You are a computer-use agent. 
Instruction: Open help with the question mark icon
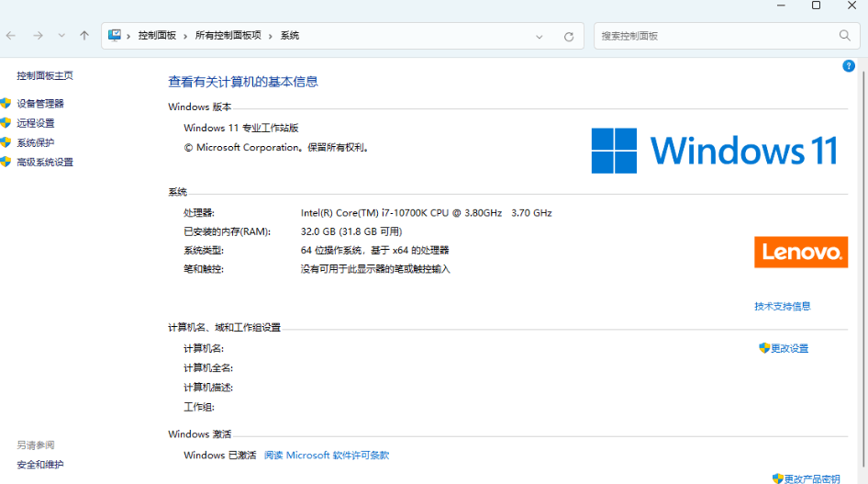click(x=849, y=66)
